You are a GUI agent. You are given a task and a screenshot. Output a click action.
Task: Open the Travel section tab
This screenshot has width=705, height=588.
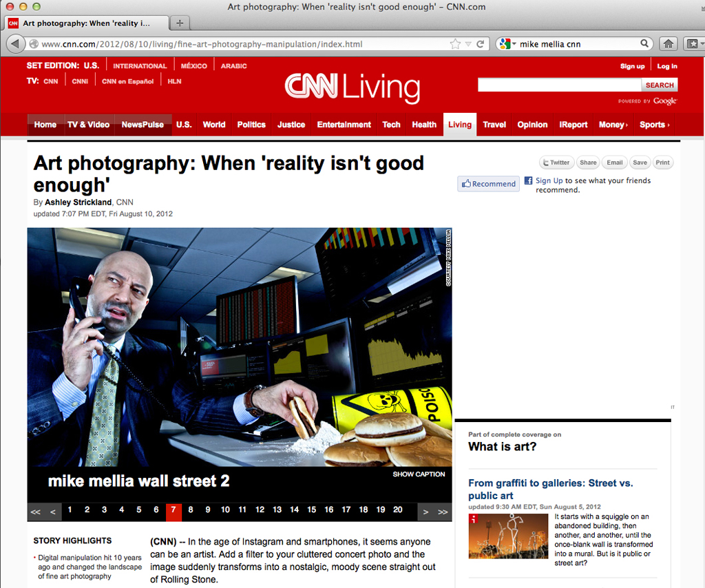tap(494, 125)
